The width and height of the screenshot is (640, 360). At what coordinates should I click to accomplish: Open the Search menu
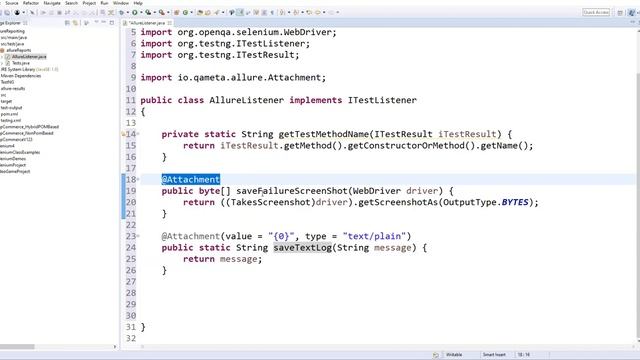[x=71, y=3]
